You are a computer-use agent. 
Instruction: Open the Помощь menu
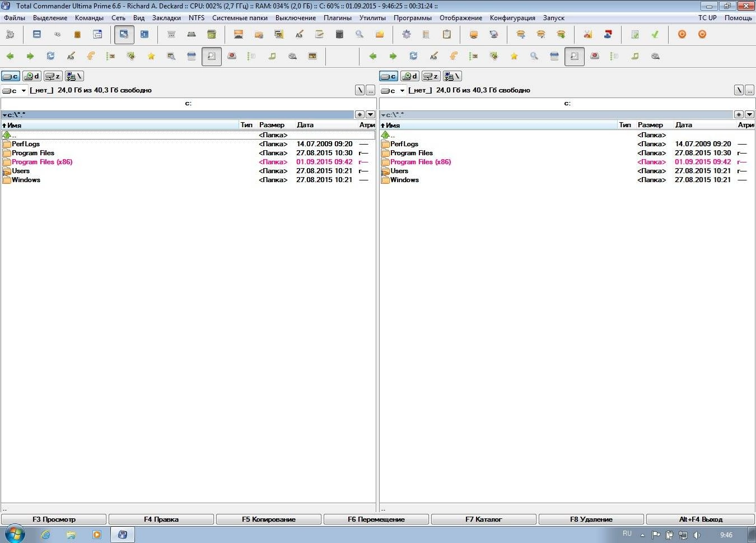click(738, 18)
